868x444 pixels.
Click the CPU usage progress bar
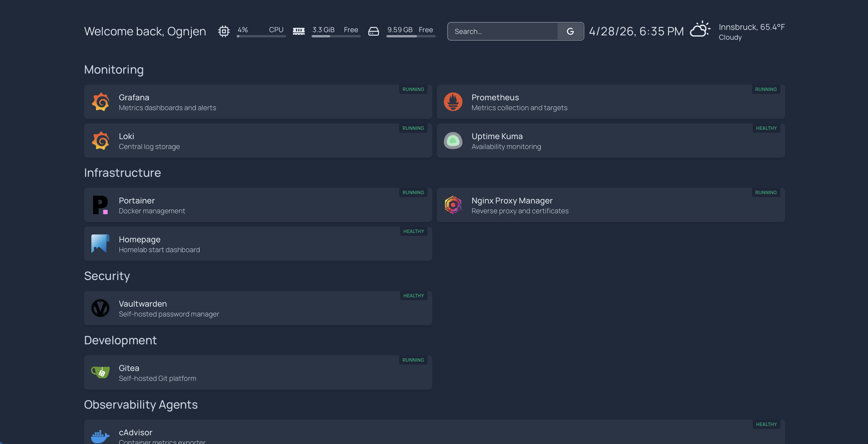pos(261,36)
